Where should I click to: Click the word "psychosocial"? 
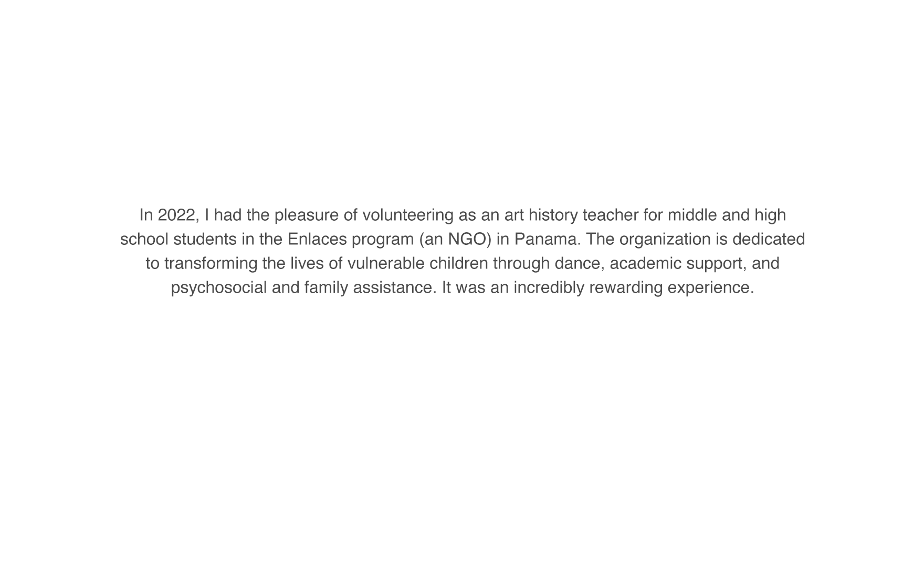(219, 287)
